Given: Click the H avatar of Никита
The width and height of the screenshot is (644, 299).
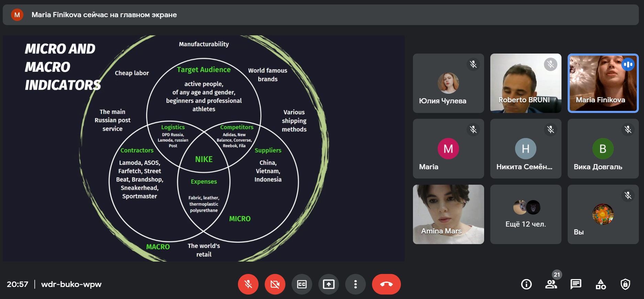Looking at the screenshot, I should coord(525,149).
